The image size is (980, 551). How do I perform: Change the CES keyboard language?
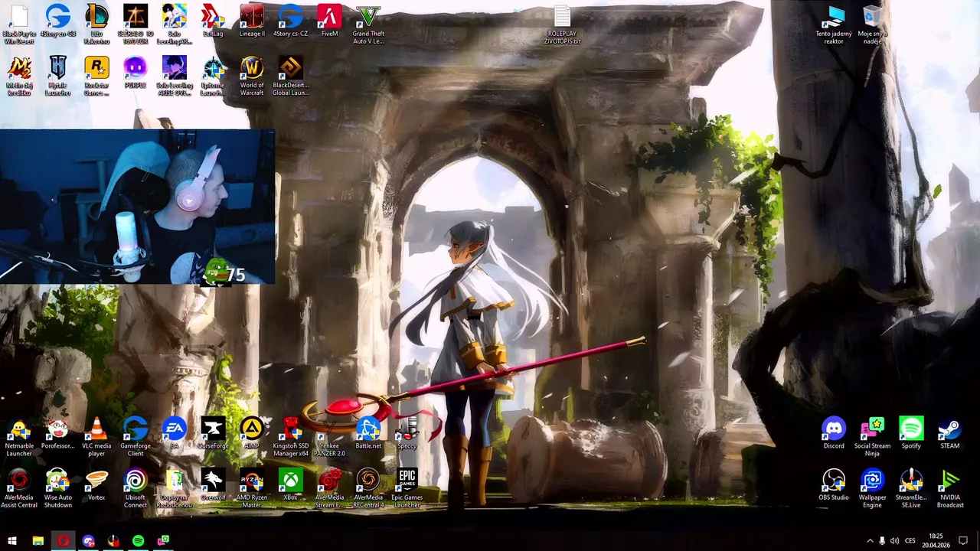click(910, 541)
